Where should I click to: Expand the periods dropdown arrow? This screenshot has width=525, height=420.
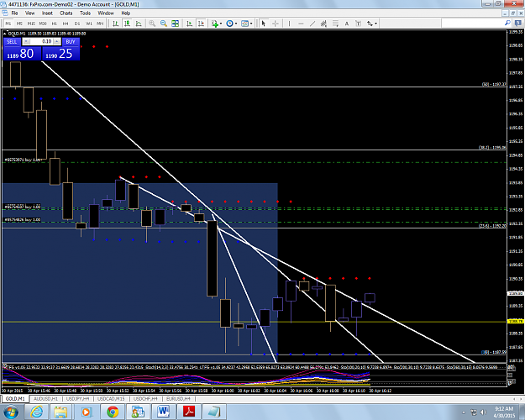pyautogui.click(x=236, y=24)
